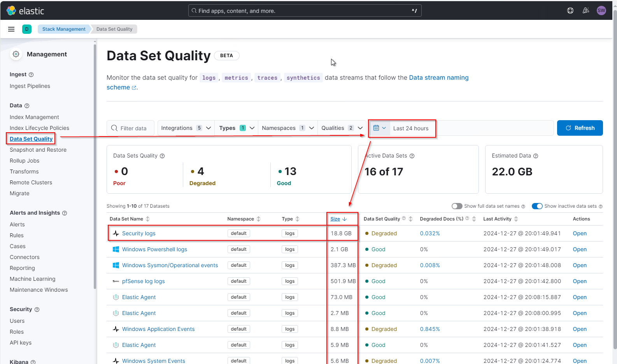Image resolution: width=617 pixels, height=364 pixels.
Task: Show the Data section help icon
Action: pyautogui.click(x=27, y=106)
